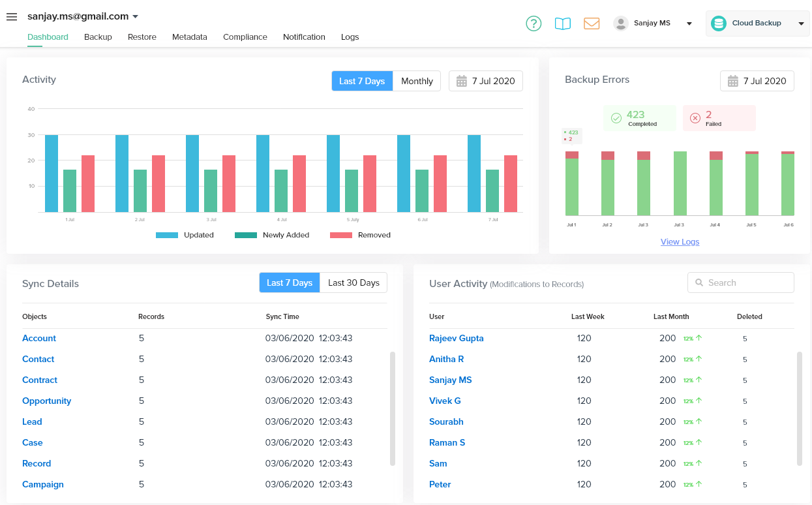Select Last 7 Days in Activity panel

362,81
